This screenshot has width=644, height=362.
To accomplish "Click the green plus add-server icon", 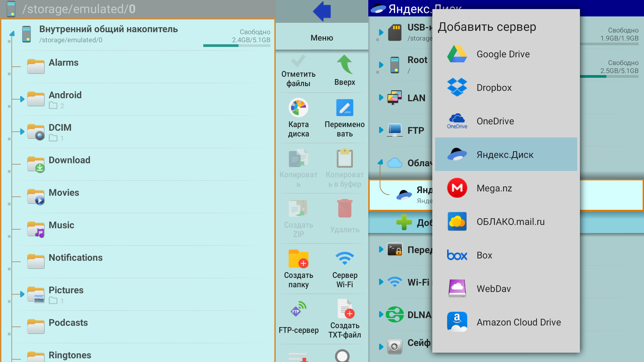I will coord(404,222).
